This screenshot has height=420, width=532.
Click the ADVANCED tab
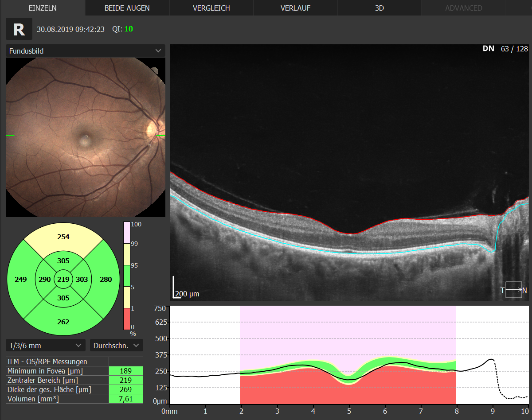[x=464, y=8]
